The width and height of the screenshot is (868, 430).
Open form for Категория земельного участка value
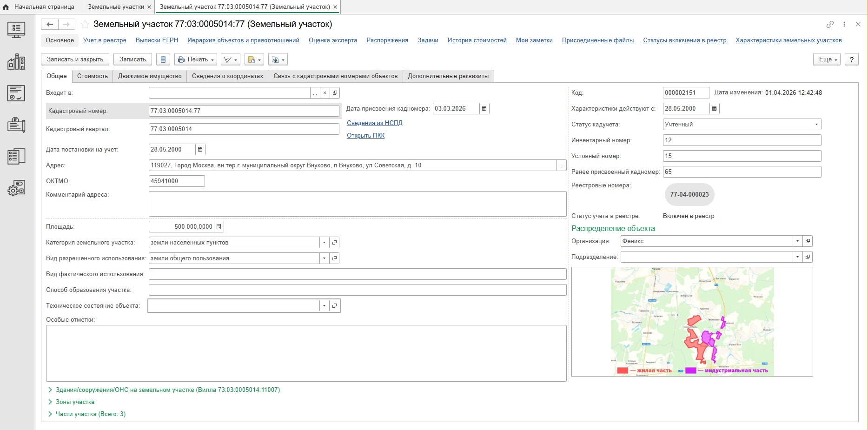pyautogui.click(x=334, y=243)
